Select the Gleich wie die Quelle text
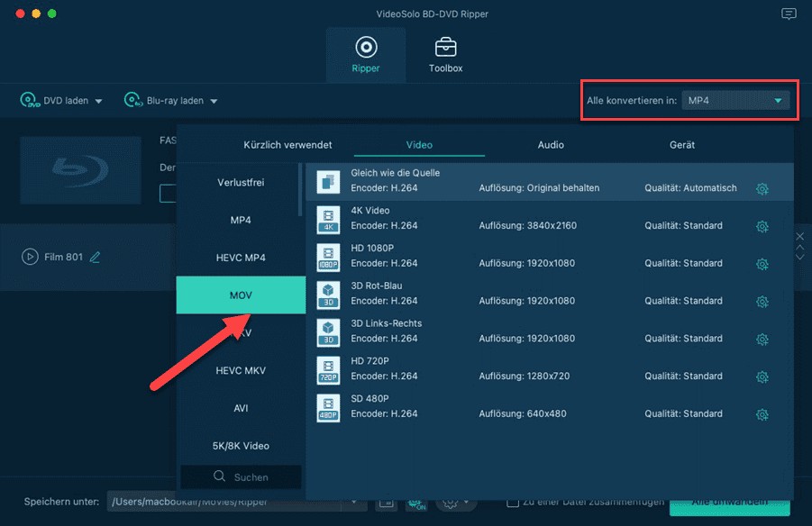This screenshot has width=812, height=526. [x=395, y=173]
